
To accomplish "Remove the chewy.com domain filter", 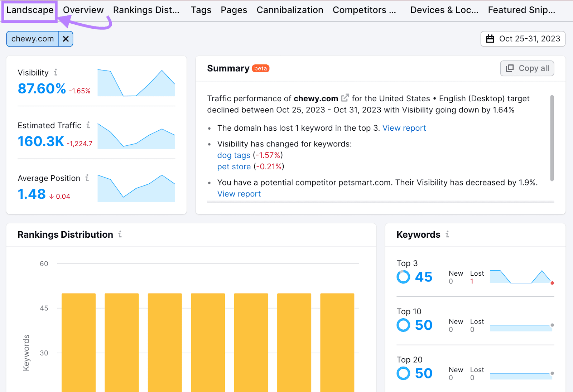I will [66, 39].
